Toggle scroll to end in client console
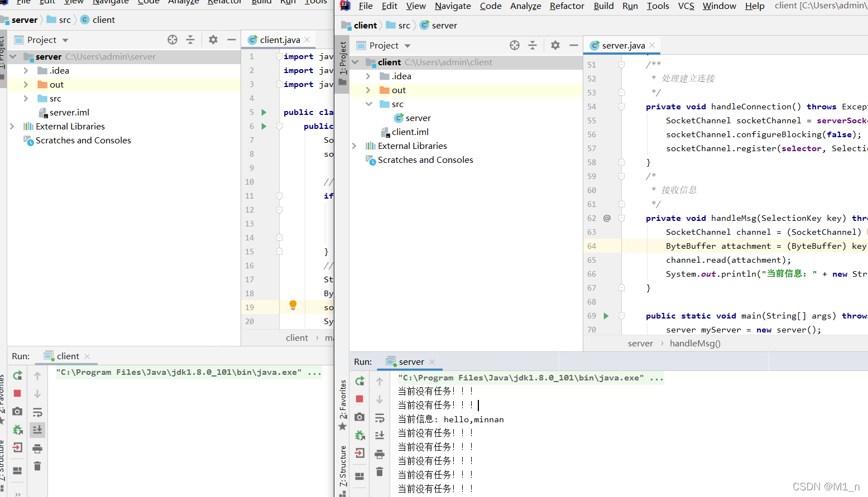Screen dimensions: 868x497 [37, 430]
